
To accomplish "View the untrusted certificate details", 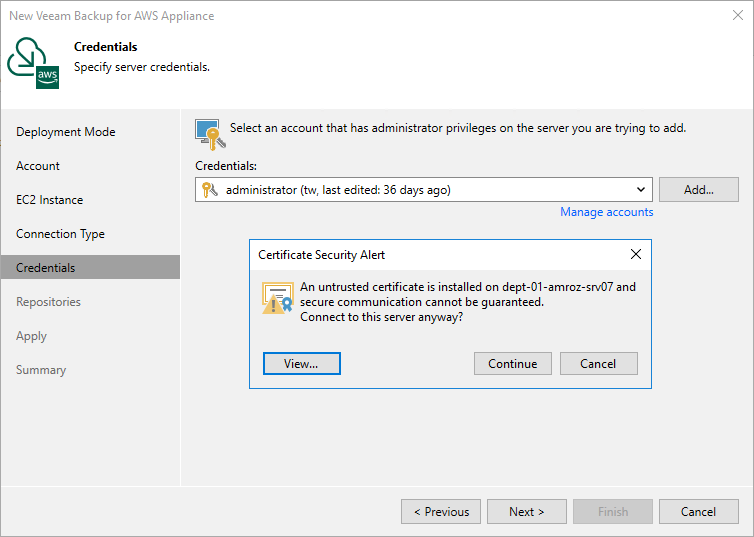I will coord(302,363).
